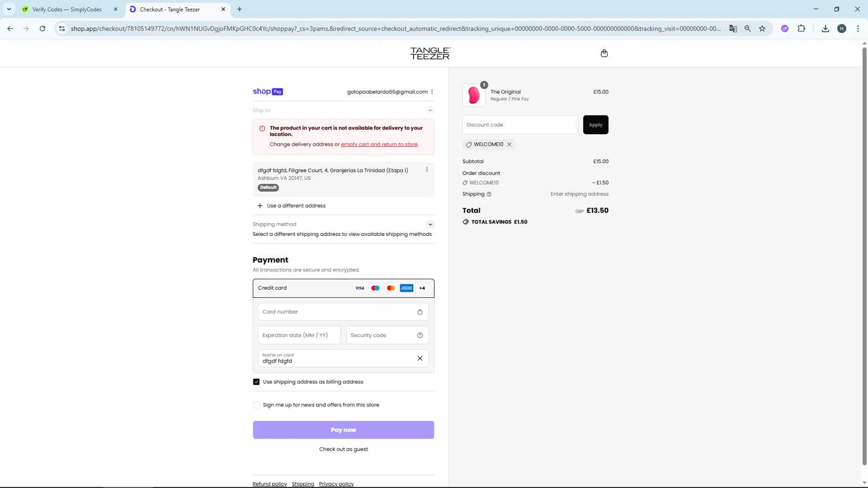This screenshot has height=488, width=868.
Task: Reload the checkout page
Action: pyautogui.click(x=42, y=28)
